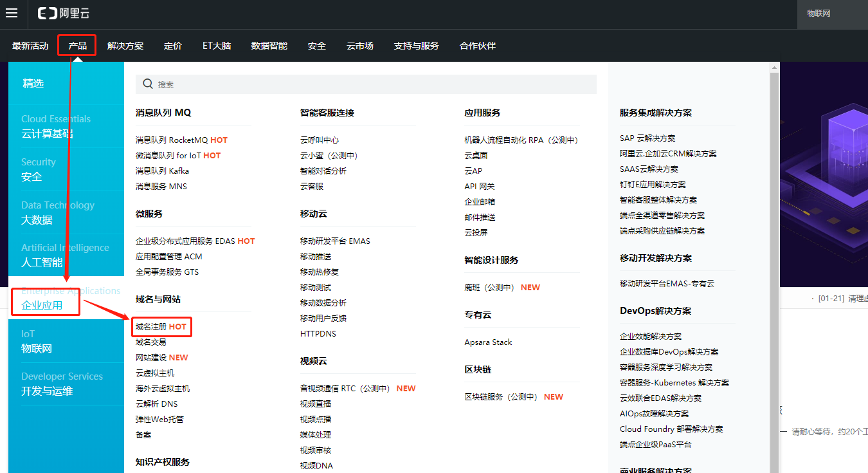Image resolution: width=868 pixels, height=473 pixels.
Task: Open 移动研发平台EMAS-专有云 link
Action: [x=667, y=283]
